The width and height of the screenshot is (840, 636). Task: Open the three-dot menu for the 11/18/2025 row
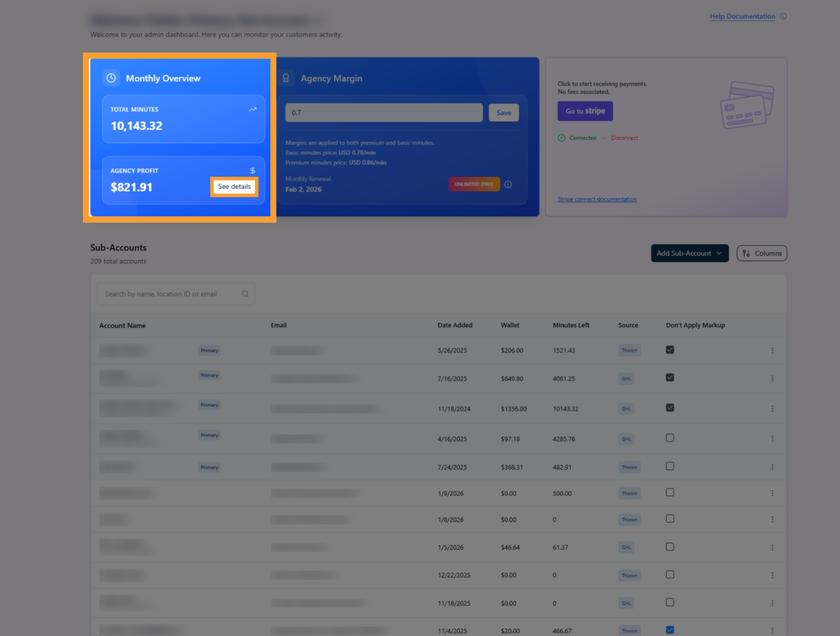772,603
